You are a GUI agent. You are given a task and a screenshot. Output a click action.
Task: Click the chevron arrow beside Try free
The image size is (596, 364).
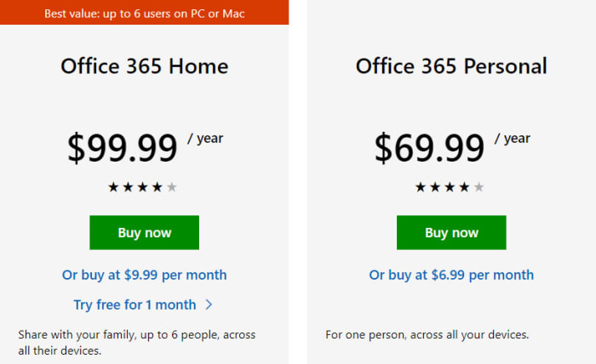point(209,304)
